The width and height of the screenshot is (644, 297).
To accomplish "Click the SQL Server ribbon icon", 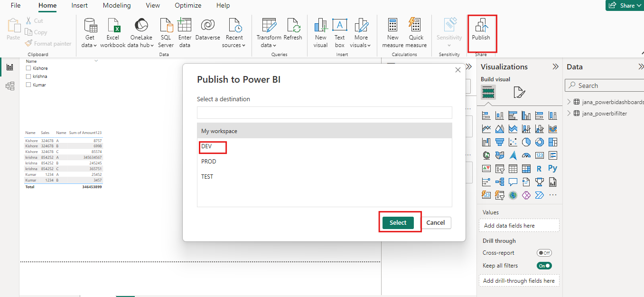I will click(166, 33).
